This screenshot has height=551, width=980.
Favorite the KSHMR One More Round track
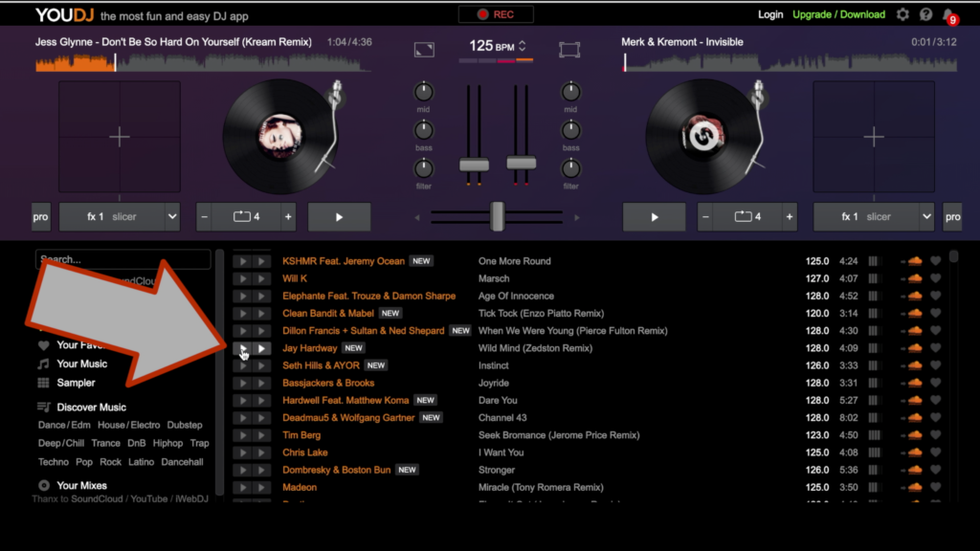pyautogui.click(x=936, y=261)
